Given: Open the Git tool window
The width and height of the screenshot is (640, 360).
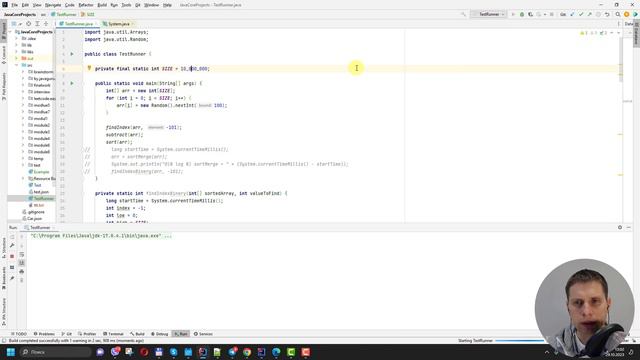Looking at the screenshot, I should pos(67,334).
